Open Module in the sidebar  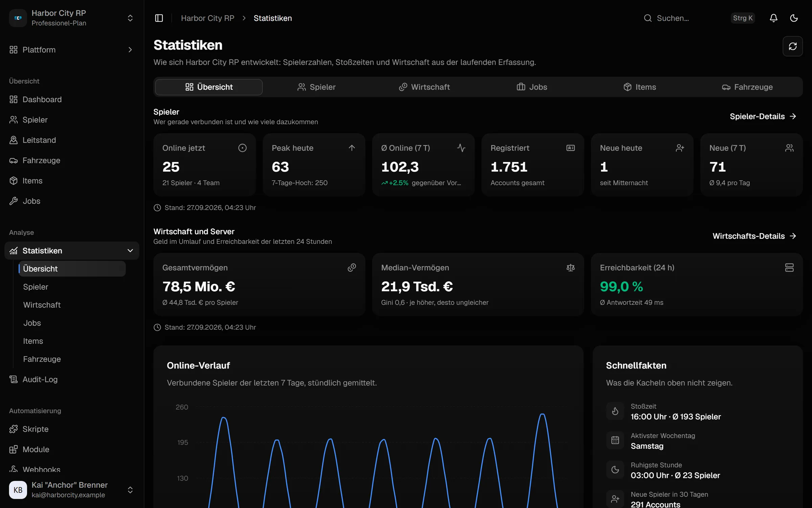point(72,449)
